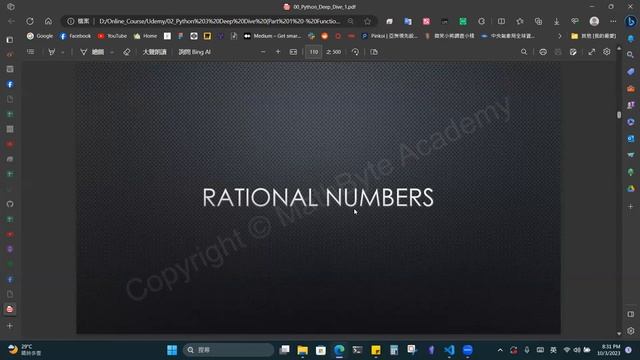This screenshot has height=360, width=640.
Task: Open draw tool options dropdown arrow
Action: tap(112, 52)
